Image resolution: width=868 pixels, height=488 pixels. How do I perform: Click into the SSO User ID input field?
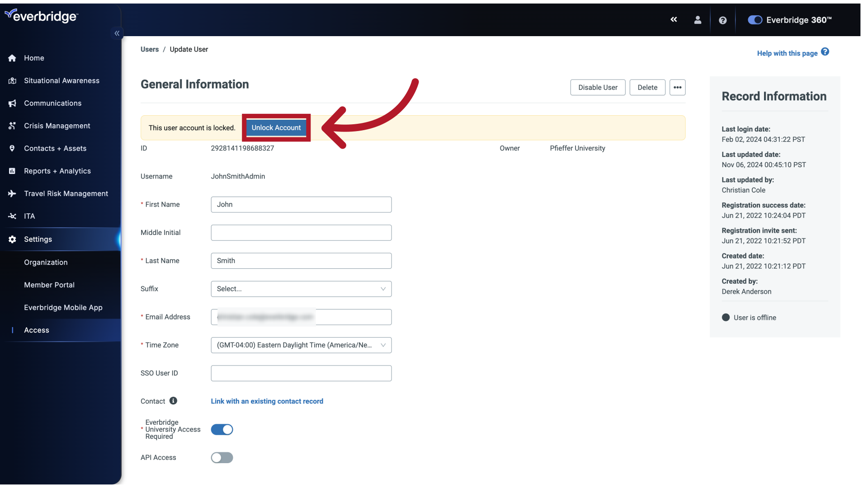click(x=301, y=373)
